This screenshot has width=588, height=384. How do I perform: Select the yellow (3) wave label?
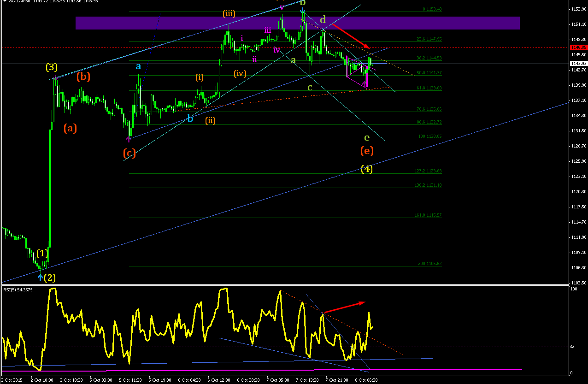[52, 67]
